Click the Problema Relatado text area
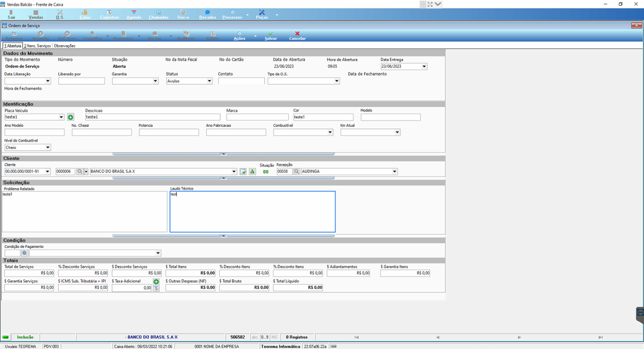The width and height of the screenshot is (644, 349). (84, 212)
